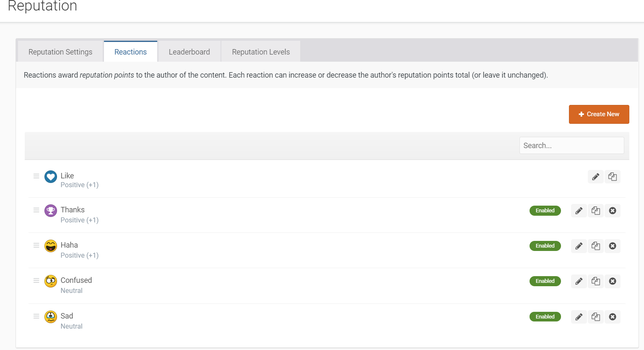This screenshot has width=644, height=350.
Task: Open the Reputation Settings tab
Action: click(x=60, y=52)
